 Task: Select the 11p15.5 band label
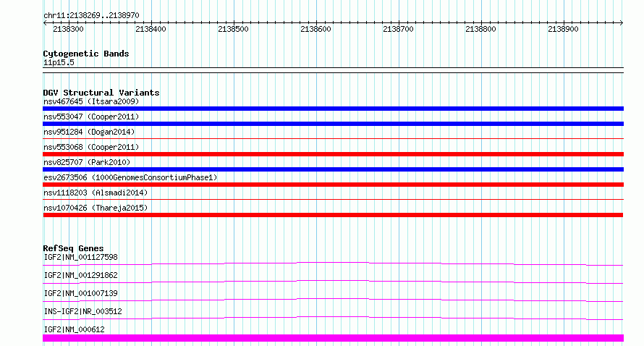click(59, 62)
